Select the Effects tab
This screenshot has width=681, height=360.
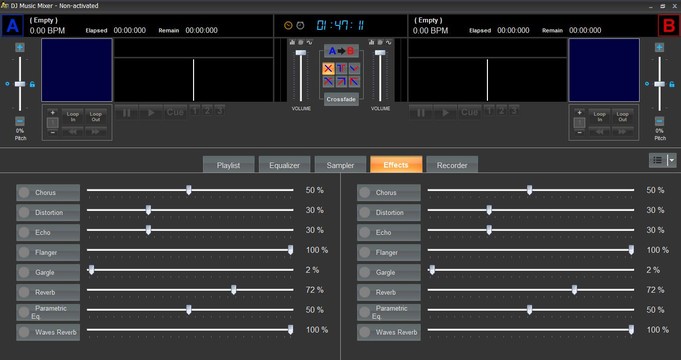[396, 165]
